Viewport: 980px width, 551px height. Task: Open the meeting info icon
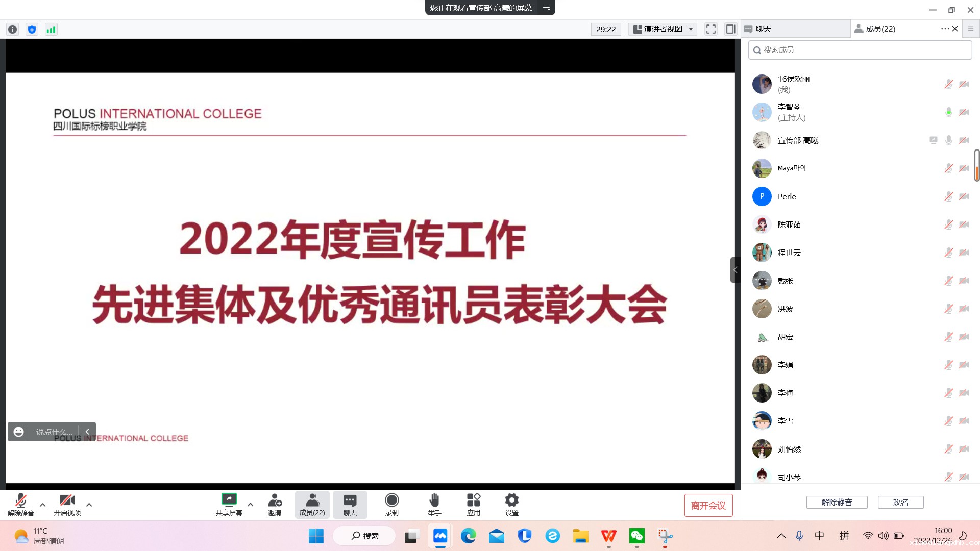(x=13, y=29)
